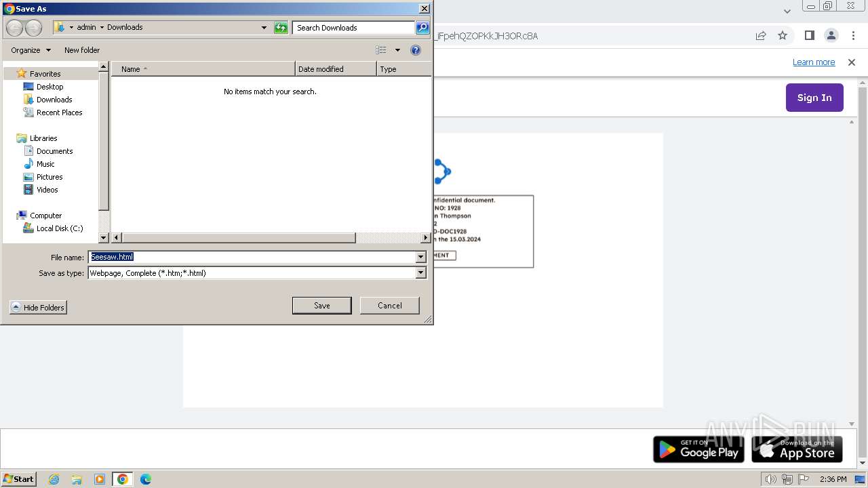
Task: Open the Documents library
Action: [x=54, y=151]
